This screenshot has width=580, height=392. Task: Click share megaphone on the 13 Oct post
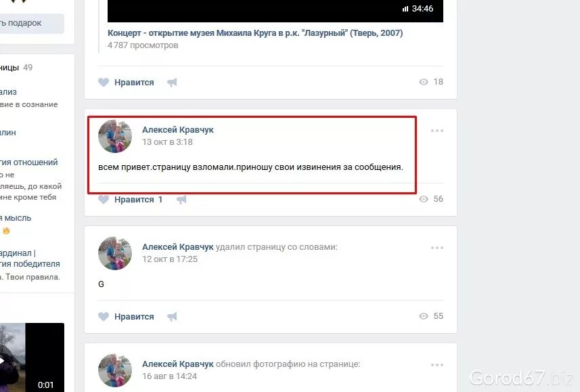point(181,200)
